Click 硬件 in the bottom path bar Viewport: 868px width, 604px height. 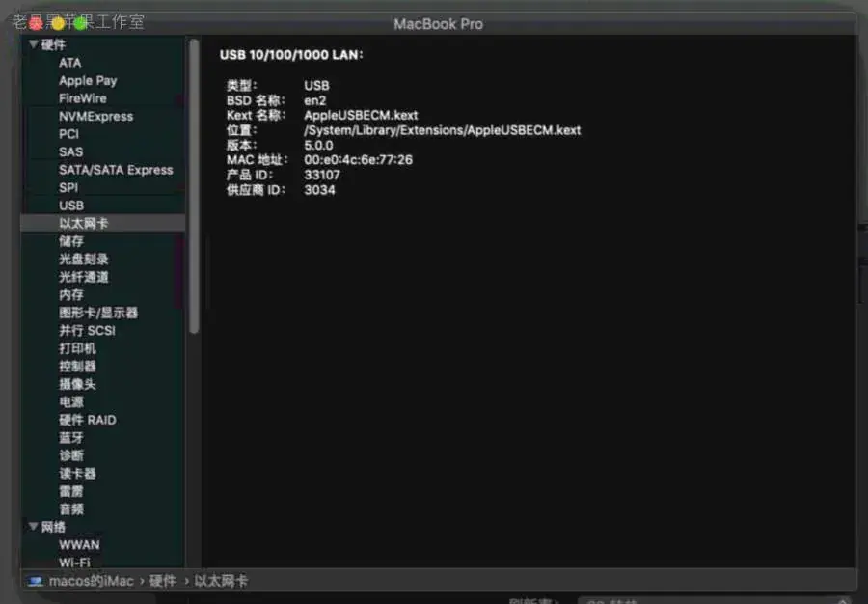[163, 581]
